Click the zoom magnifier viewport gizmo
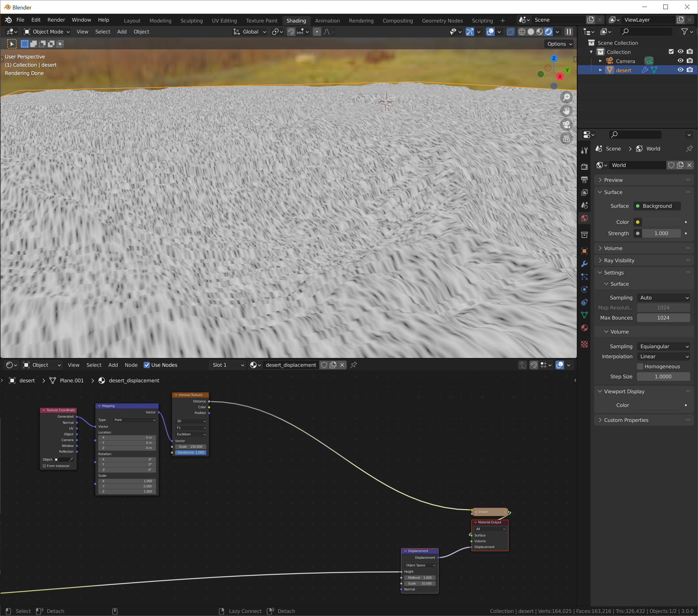Image resolution: width=698 pixels, height=616 pixels. point(566,97)
